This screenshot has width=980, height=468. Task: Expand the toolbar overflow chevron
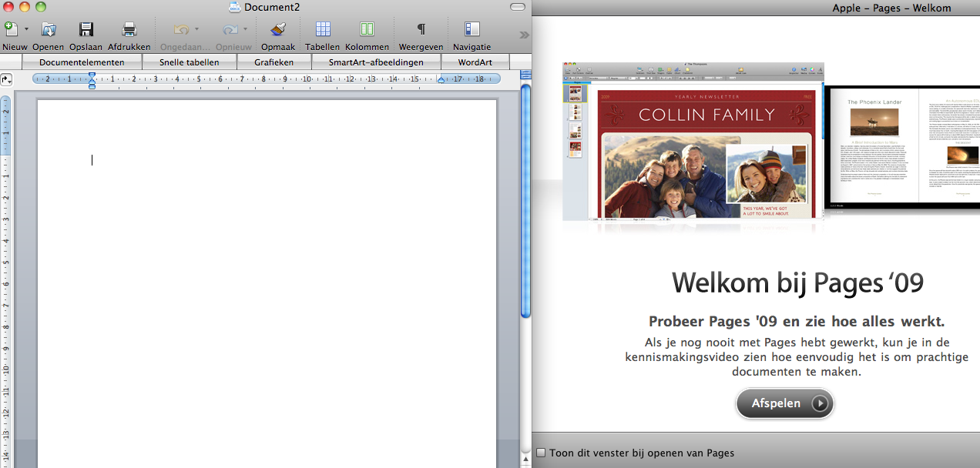(525, 35)
